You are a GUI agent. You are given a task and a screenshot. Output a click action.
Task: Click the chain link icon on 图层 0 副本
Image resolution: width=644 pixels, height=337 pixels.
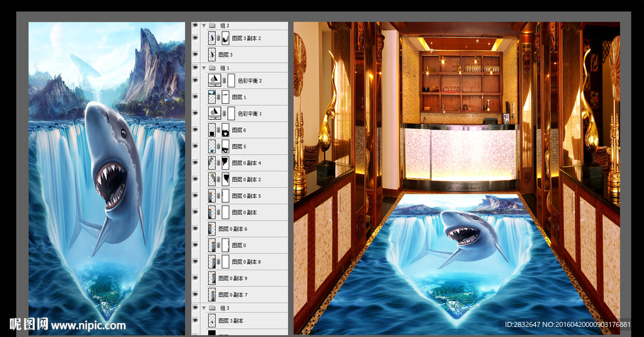click(218, 213)
